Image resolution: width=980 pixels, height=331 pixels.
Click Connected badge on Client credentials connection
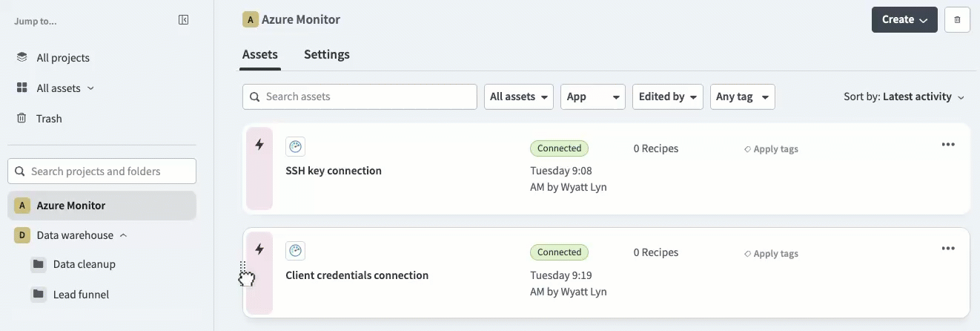pyautogui.click(x=560, y=252)
